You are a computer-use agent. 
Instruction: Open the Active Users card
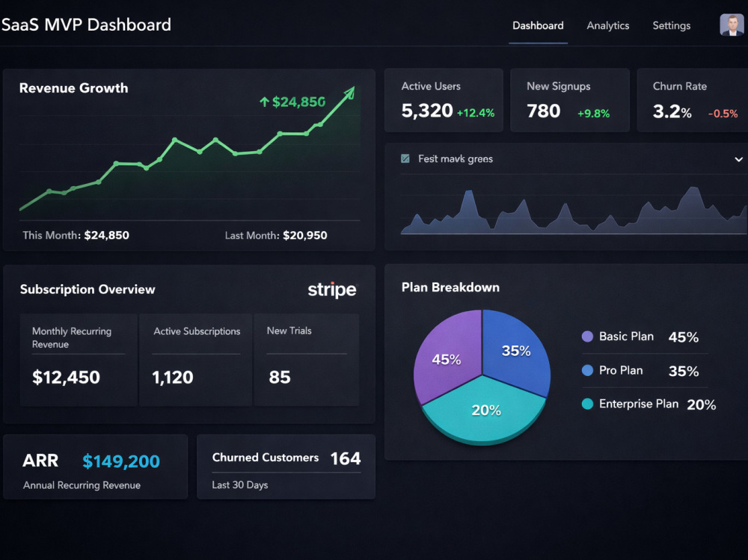pos(444,100)
